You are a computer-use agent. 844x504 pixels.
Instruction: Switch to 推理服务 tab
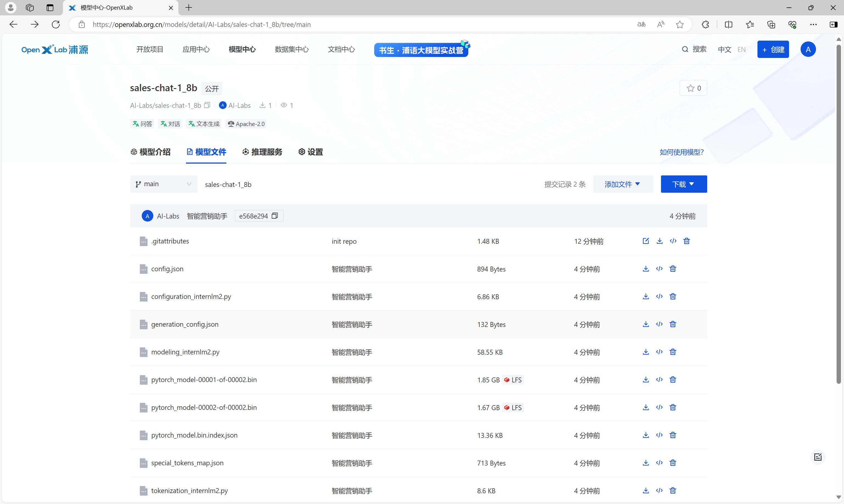tap(262, 152)
